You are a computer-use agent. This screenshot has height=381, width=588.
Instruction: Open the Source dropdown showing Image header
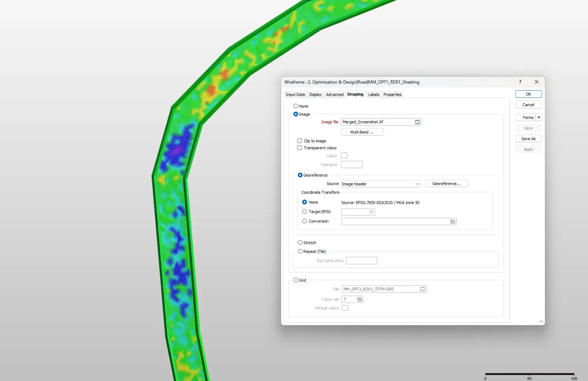[381, 184]
